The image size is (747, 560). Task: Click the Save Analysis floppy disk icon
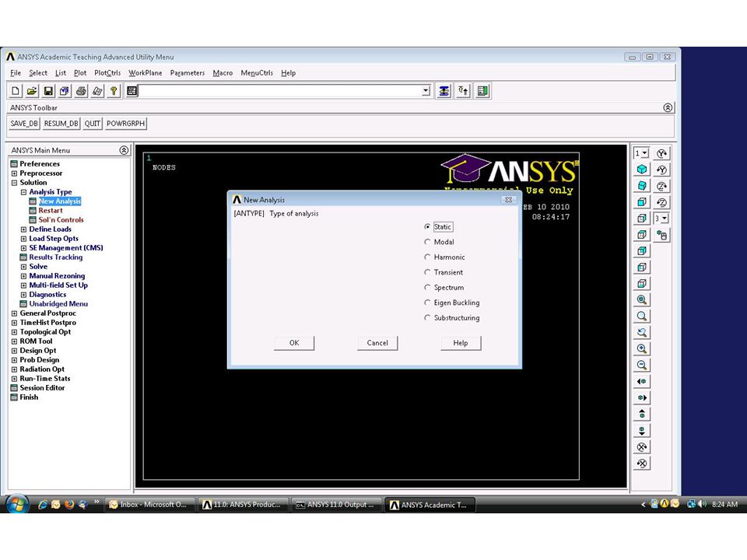[x=48, y=91]
